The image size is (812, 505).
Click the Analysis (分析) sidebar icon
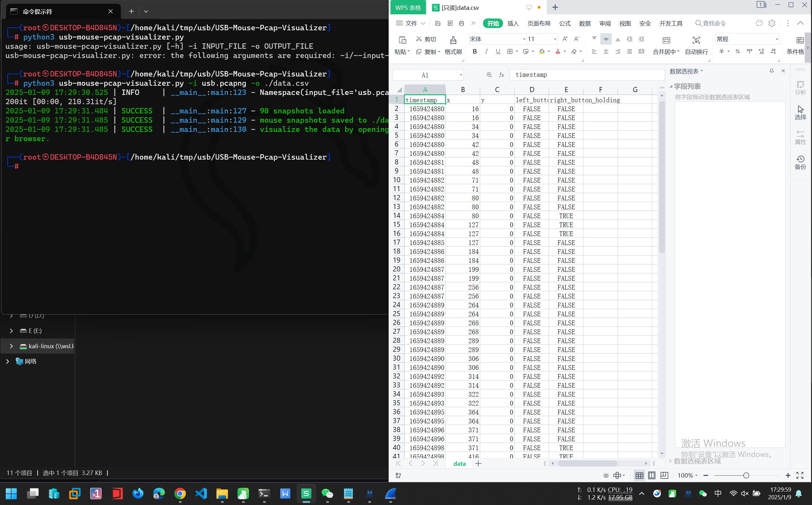[x=800, y=85]
